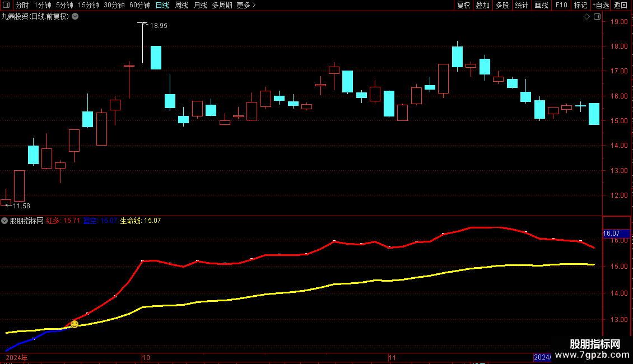The height and width of the screenshot is (364, 633).
Task: Click the 18.95 high price label
Action: point(159,26)
